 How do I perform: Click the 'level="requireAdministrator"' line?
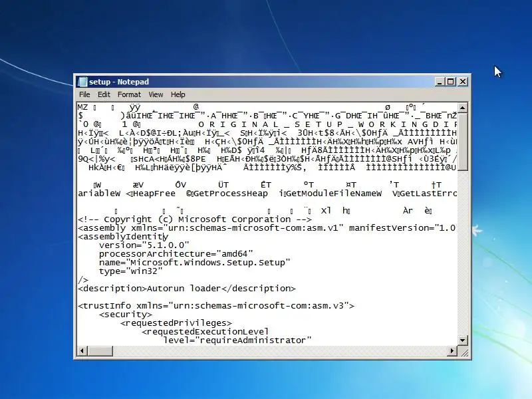pos(237,340)
